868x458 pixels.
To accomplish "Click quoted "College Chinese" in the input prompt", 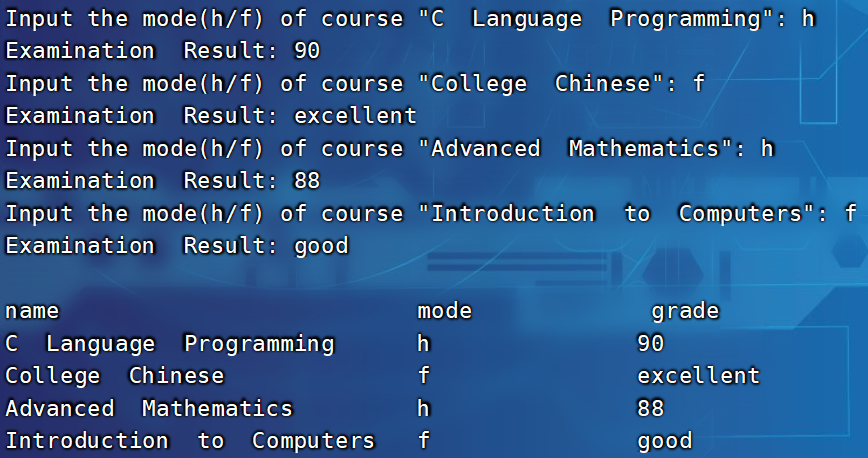I will click(541, 84).
